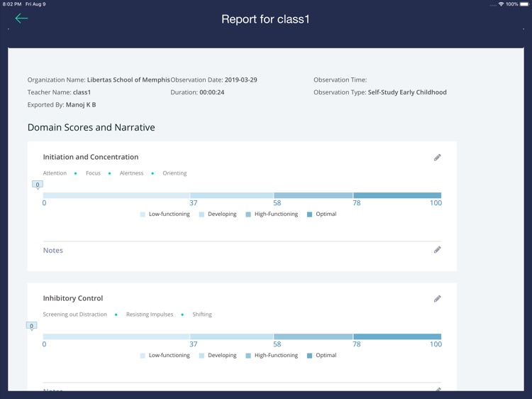Edit Notes under Initiation and Concentration
Image resolution: width=532 pixels, height=399 pixels.
point(438,250)
